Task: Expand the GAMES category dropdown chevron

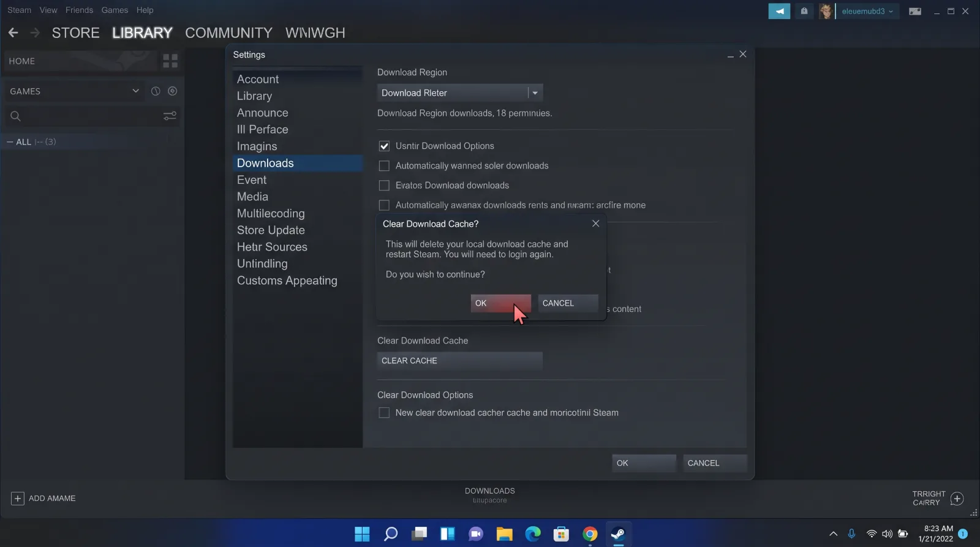Action: click(x=135, y=91)
